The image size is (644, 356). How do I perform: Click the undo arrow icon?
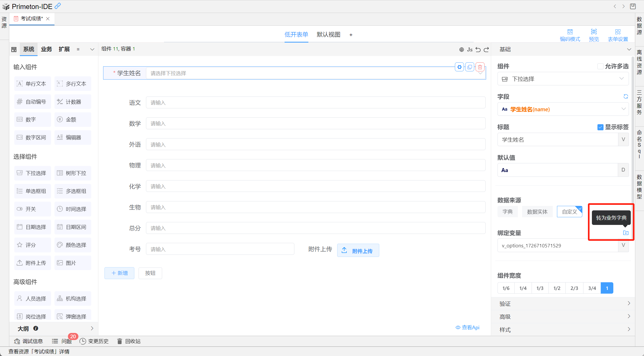pos(478,49)
